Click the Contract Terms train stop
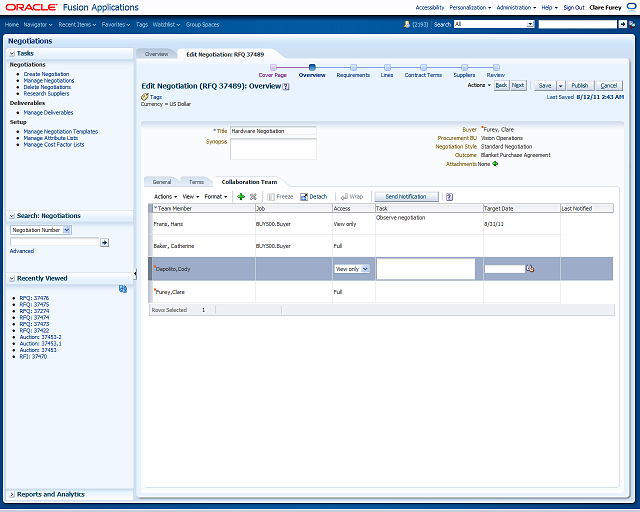640x512 pixels. [423, 67]
